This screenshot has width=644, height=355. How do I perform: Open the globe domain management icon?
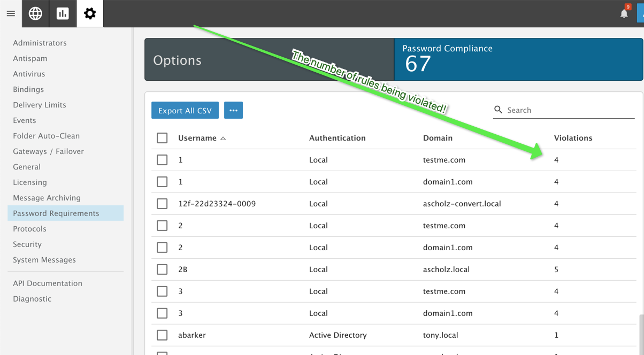pyautogui.click(x=35, y=13)
